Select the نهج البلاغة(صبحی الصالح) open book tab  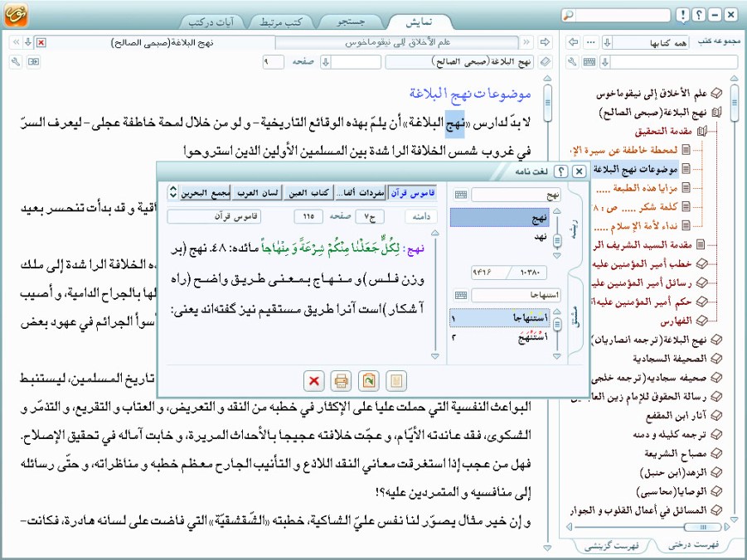(x=162, y=43)
